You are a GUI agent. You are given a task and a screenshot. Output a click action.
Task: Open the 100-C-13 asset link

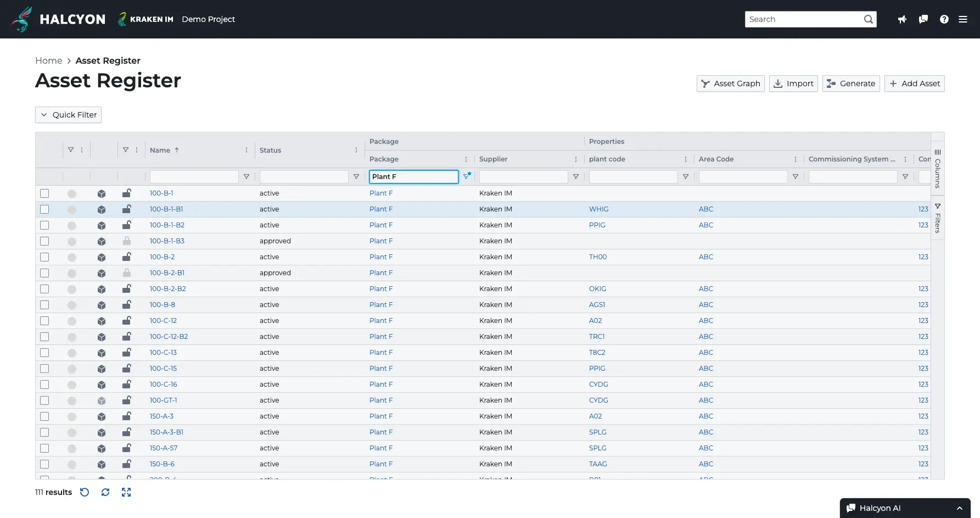click(163, 353)
